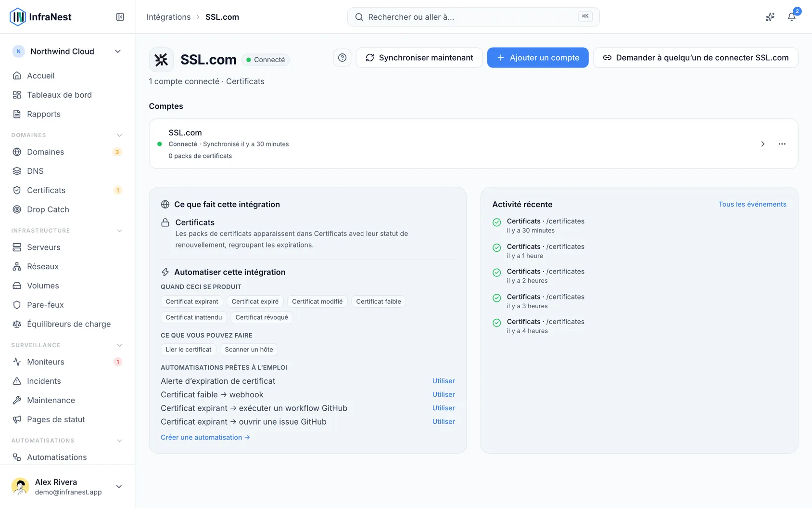Open the SSL.com account more options menu
The height and width of the screenshot is (508, 812).
[782, 144]
